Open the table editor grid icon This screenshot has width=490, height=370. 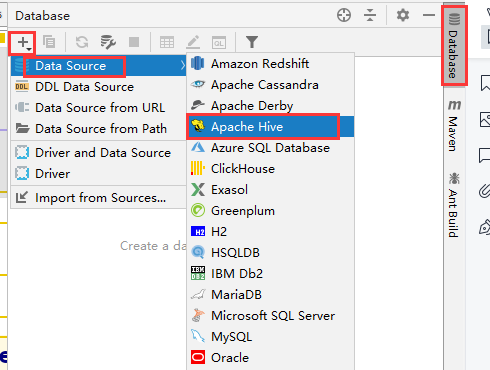(167, 42)
